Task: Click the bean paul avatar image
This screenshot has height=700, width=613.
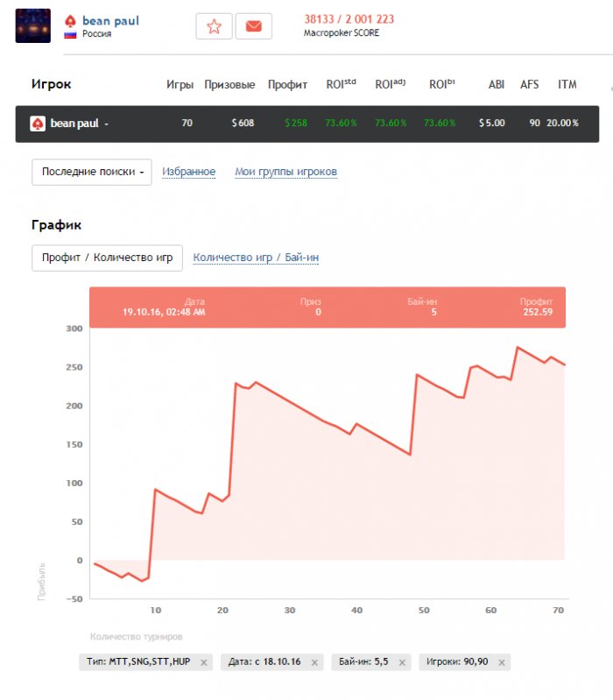Action: (x=33, y=26)
